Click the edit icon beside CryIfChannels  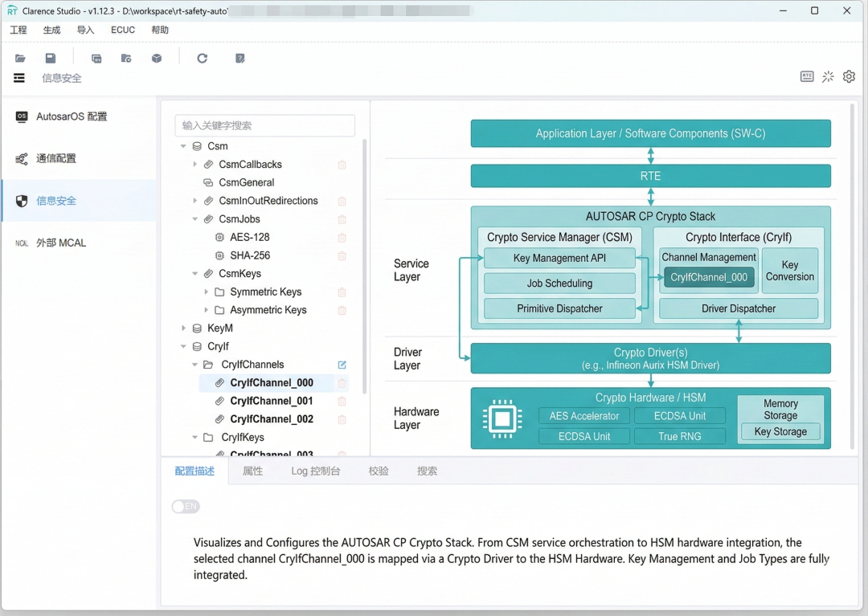342,365
